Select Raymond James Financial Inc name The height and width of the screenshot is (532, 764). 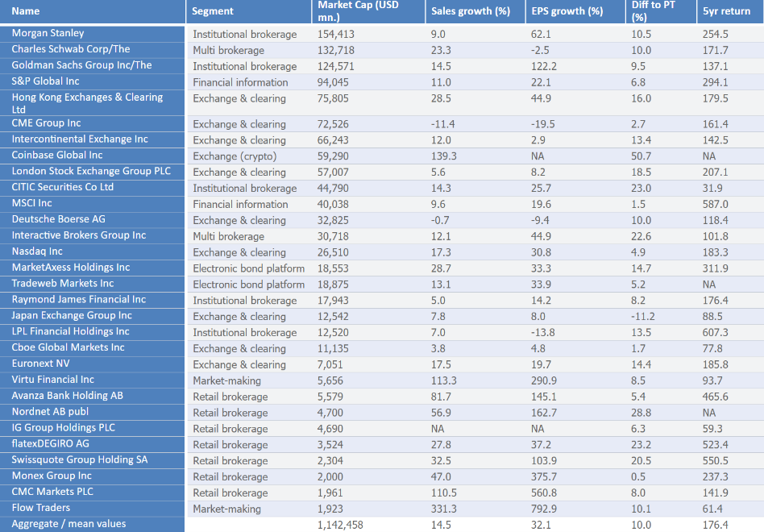78,300
